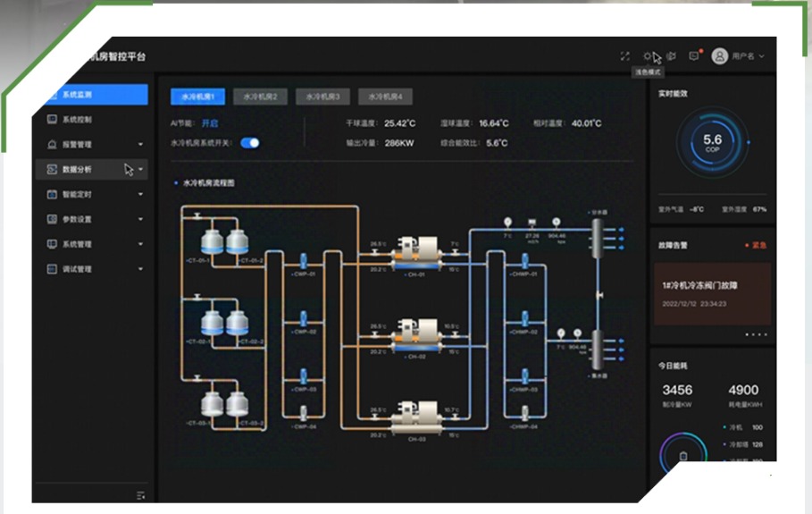
Task: Switch to light mode via sun icon
Action: point(648,56)
